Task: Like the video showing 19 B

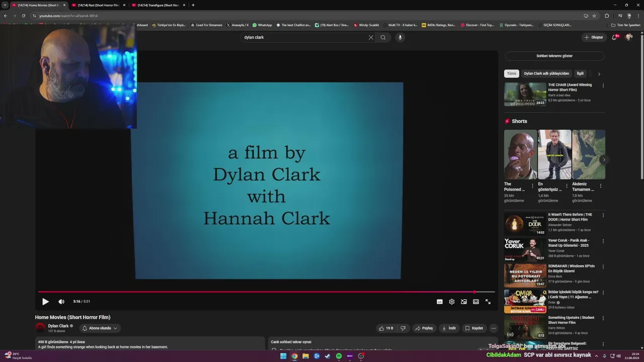Action: coord(386,328)
